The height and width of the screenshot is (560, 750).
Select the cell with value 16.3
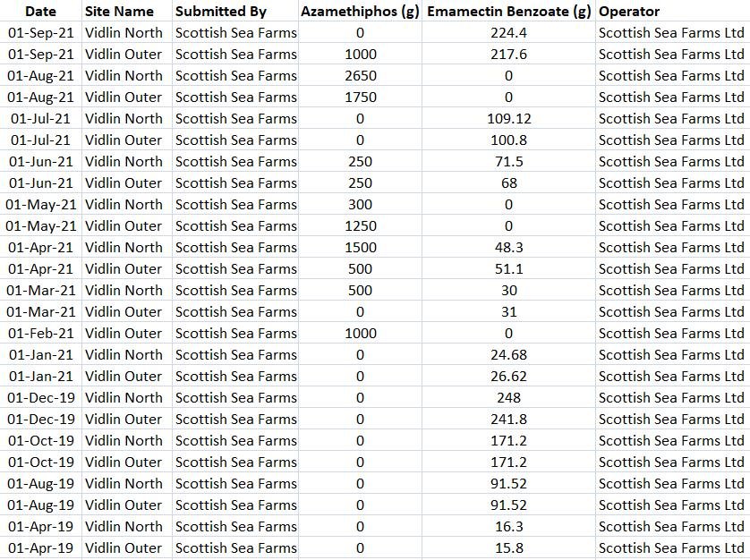point(509,527)
